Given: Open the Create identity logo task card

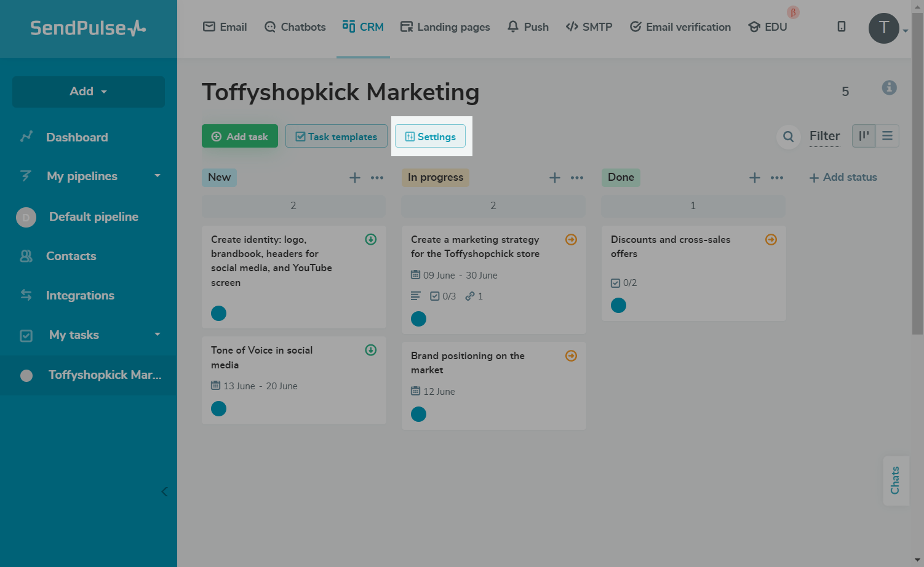Looking at the screenshot, I should [x=294, y=277].
